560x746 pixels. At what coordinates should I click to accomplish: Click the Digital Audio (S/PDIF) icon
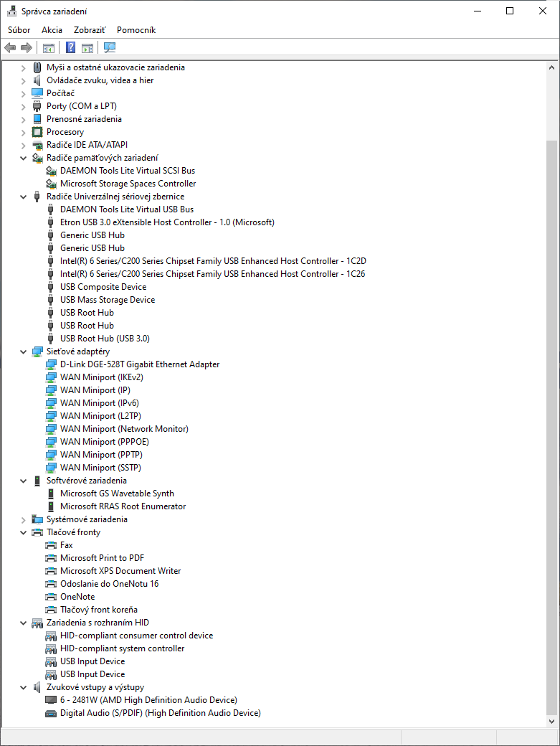point(51,713)
